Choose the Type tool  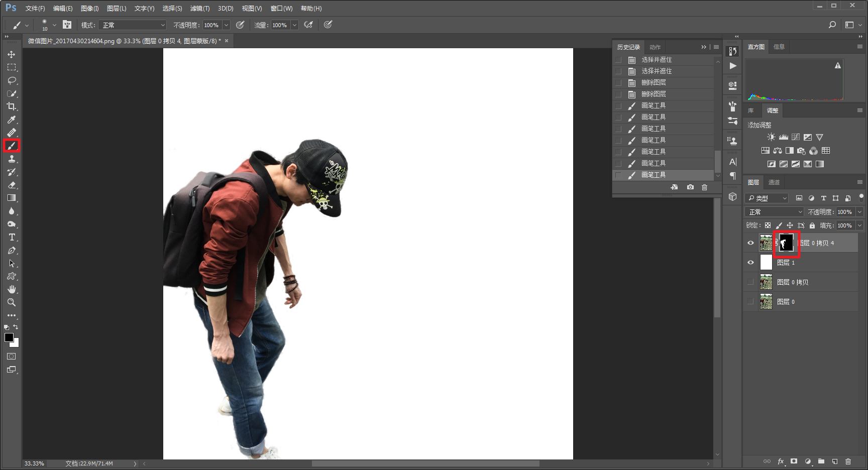coord(12,237)
